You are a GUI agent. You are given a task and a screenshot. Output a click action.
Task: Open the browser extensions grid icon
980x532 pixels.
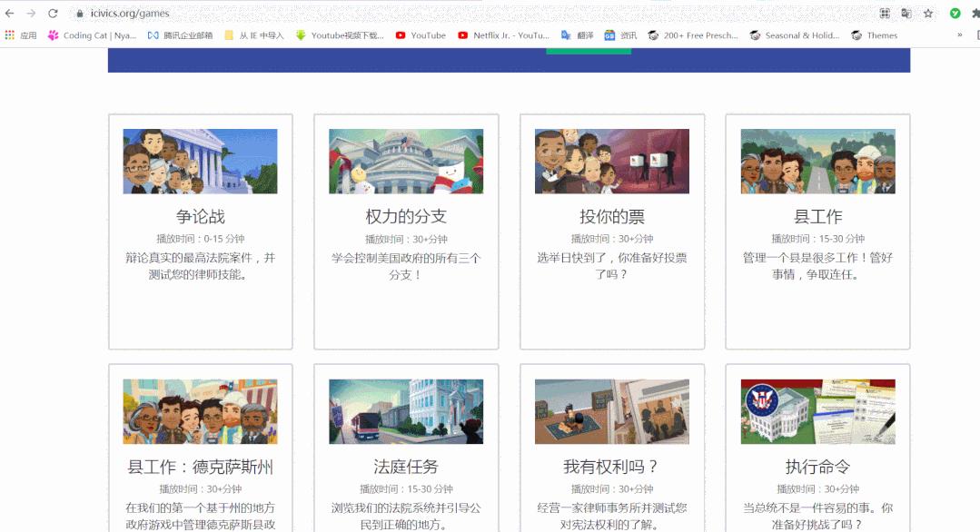884,14
